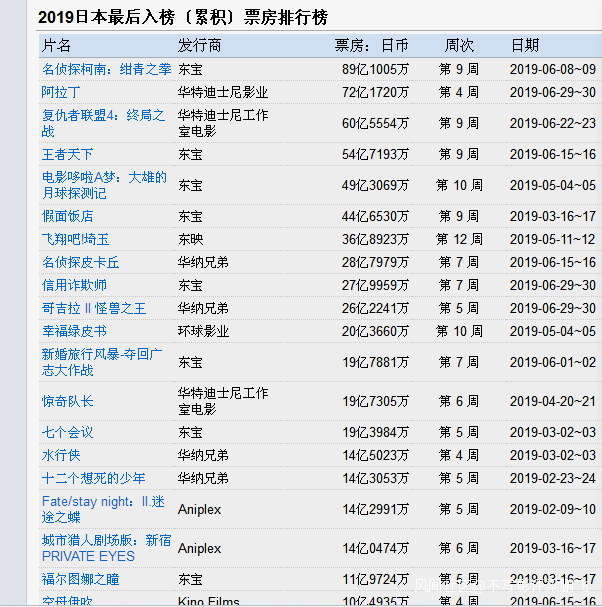
Task: Click 新婚旅行风暴-夺回广志大作战 link
Action: point(102,362)
